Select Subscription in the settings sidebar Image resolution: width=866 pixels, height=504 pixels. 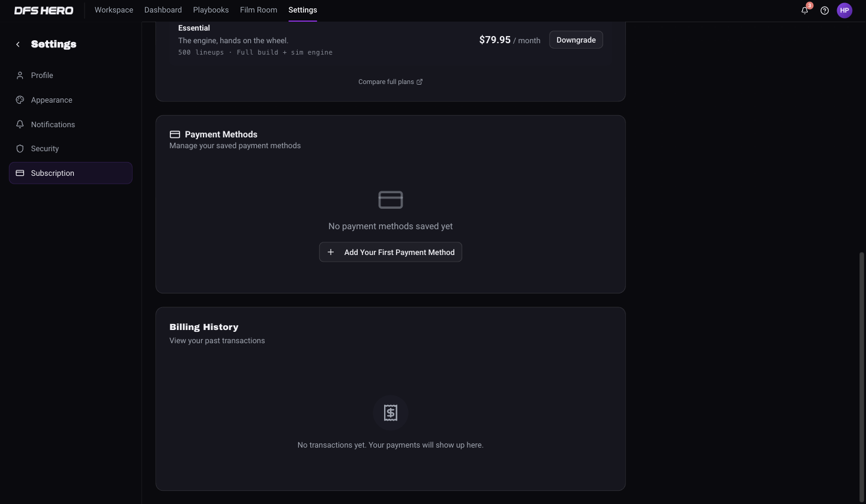point(71,173)
